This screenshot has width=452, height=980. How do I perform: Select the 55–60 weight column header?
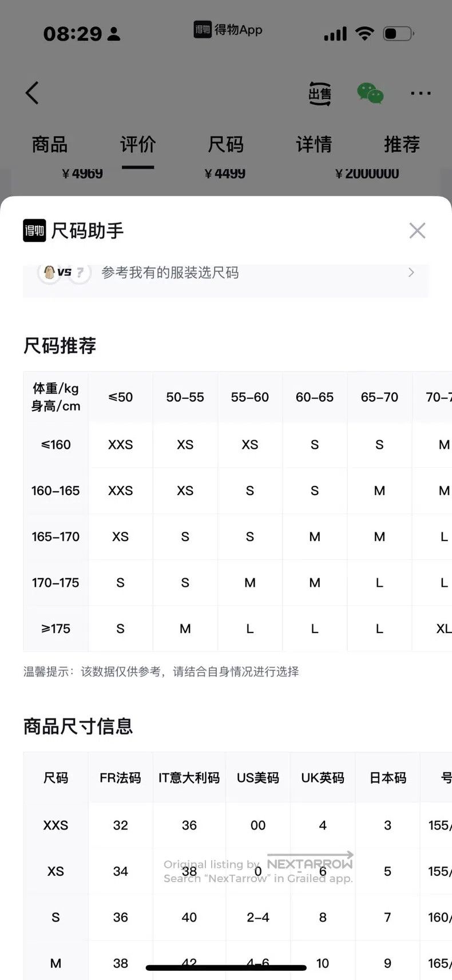point(250,397)
